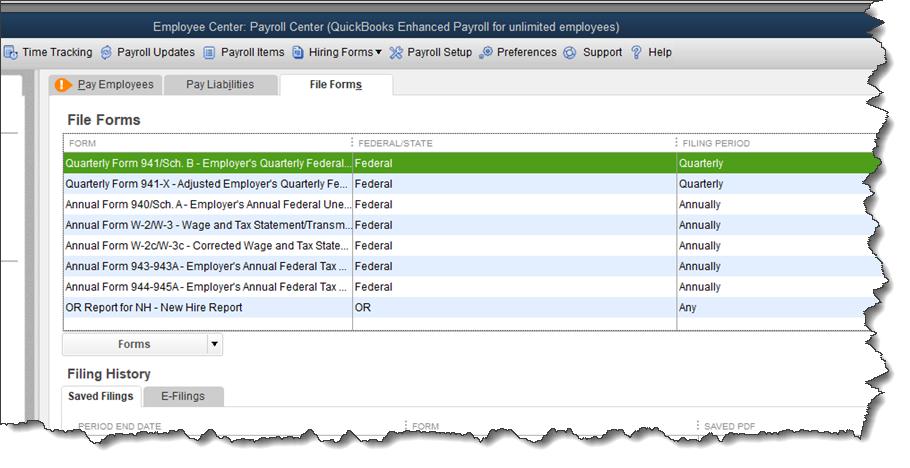
Task: Open Payroll Updates from the toolbar
Action: click(x=156, y=52)
